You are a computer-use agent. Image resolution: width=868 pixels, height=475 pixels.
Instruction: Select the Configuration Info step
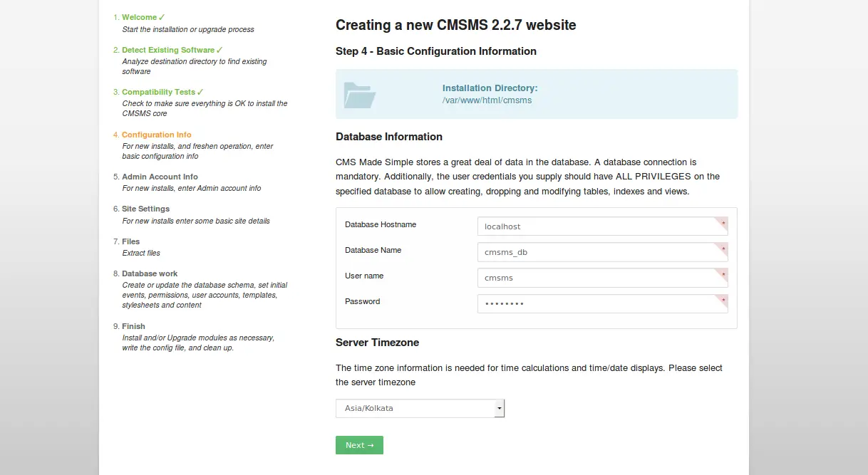tap(157, 135)
